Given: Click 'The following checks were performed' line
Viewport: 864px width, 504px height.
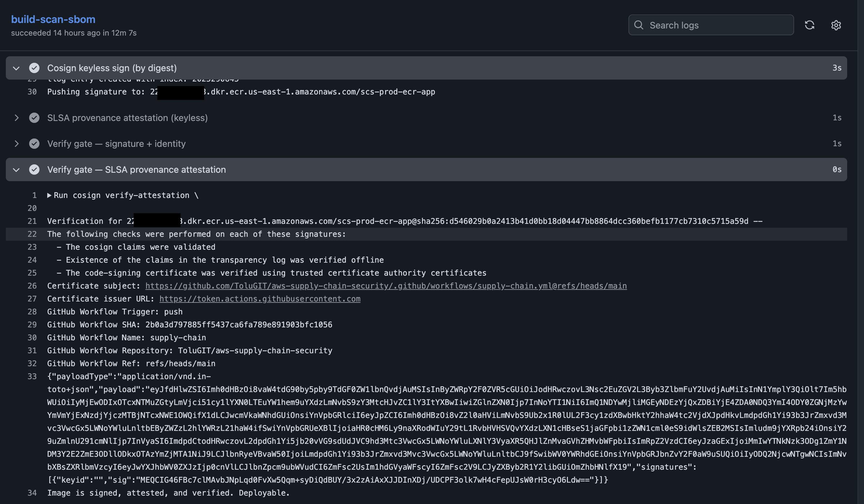Looking at the screenshot, I should pos(197,234).
